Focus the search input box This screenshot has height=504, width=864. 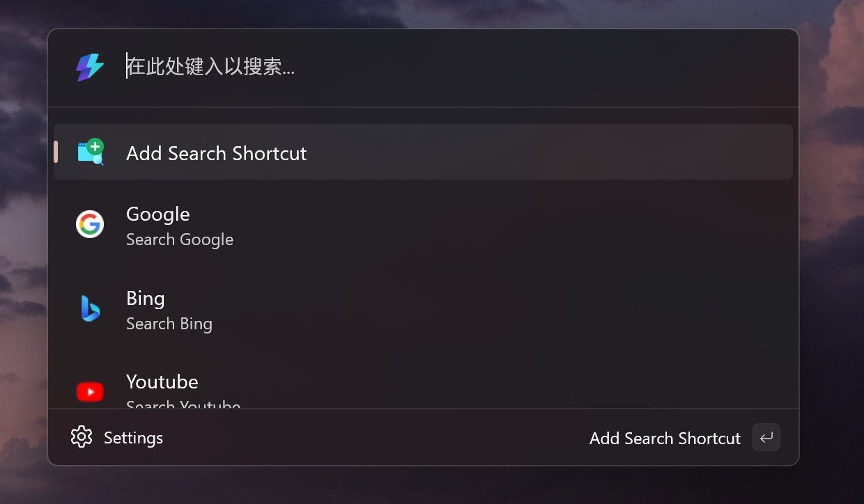418,68
